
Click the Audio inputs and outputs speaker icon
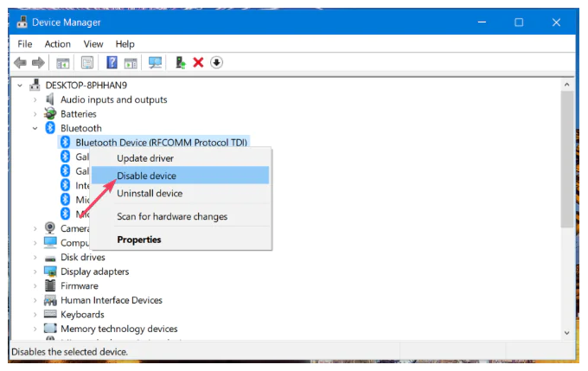tap(50, 99)
